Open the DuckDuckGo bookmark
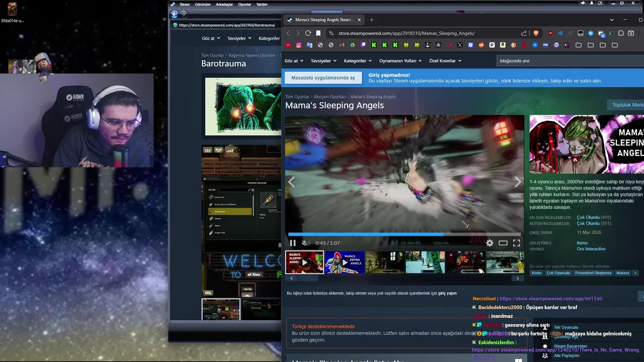The image size is (644, 362). (x=513, y=45)
